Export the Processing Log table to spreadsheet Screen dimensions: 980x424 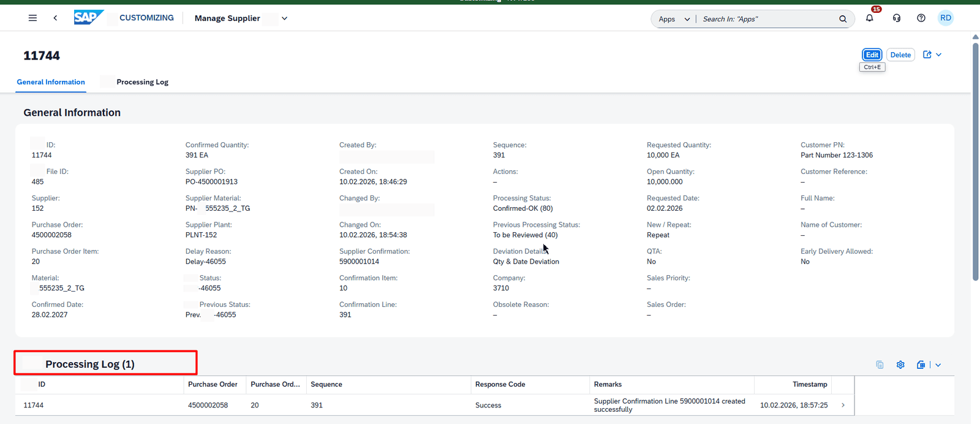(x=921, y=365)
